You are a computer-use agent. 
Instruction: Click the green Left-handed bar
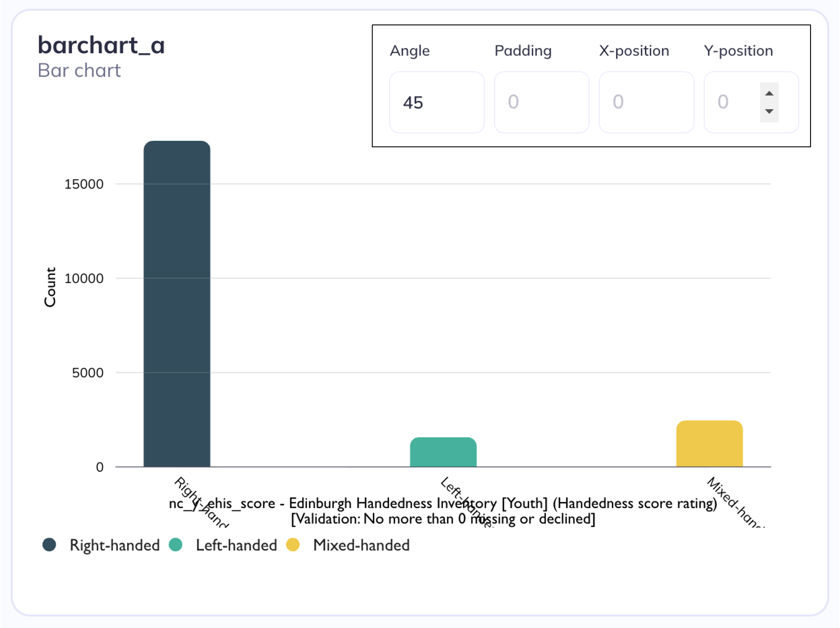pos(443,452)
